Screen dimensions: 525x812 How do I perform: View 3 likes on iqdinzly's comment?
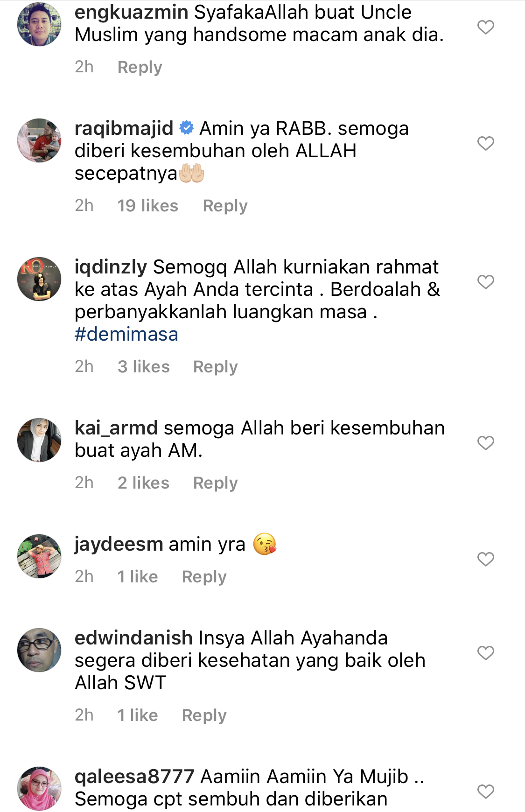click(143, 367)
